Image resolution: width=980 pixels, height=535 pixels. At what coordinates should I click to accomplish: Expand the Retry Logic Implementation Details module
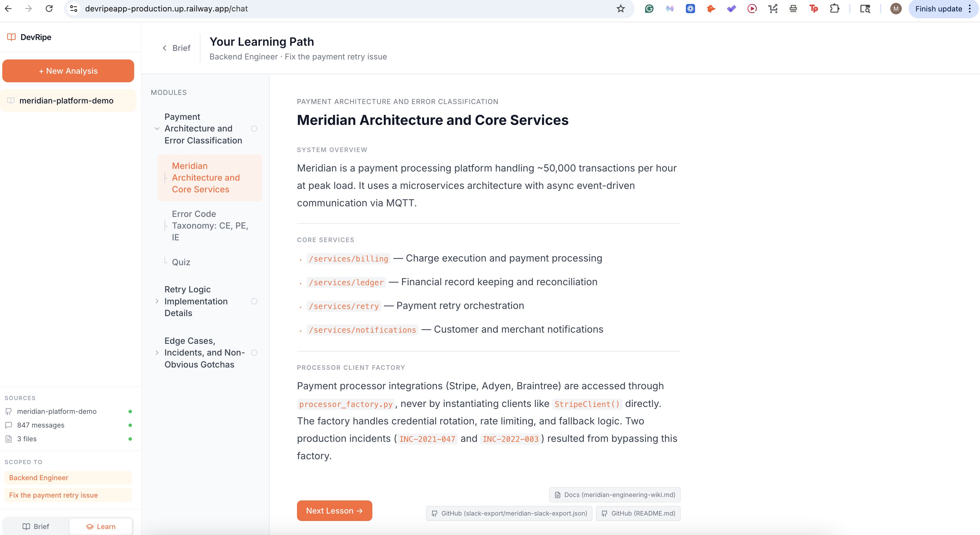coord(157,301)
